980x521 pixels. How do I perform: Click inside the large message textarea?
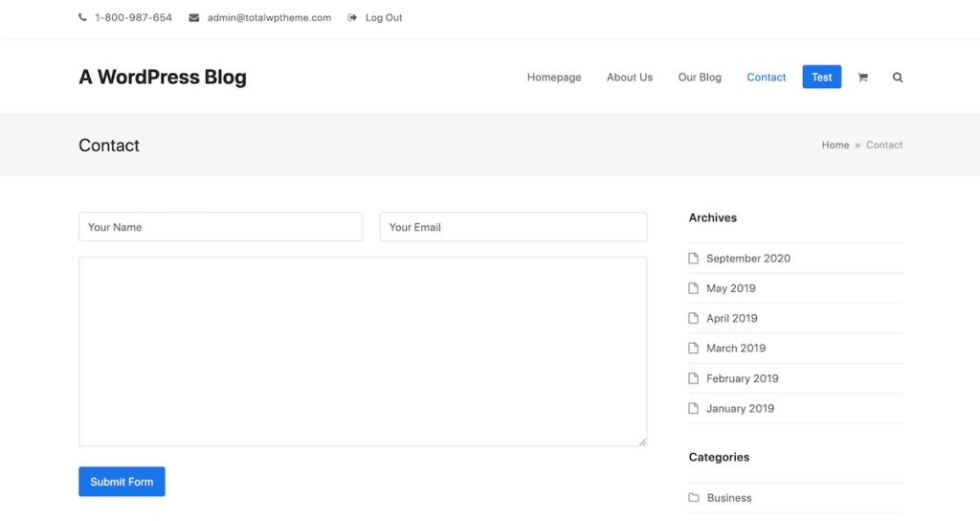coord(362,351)
